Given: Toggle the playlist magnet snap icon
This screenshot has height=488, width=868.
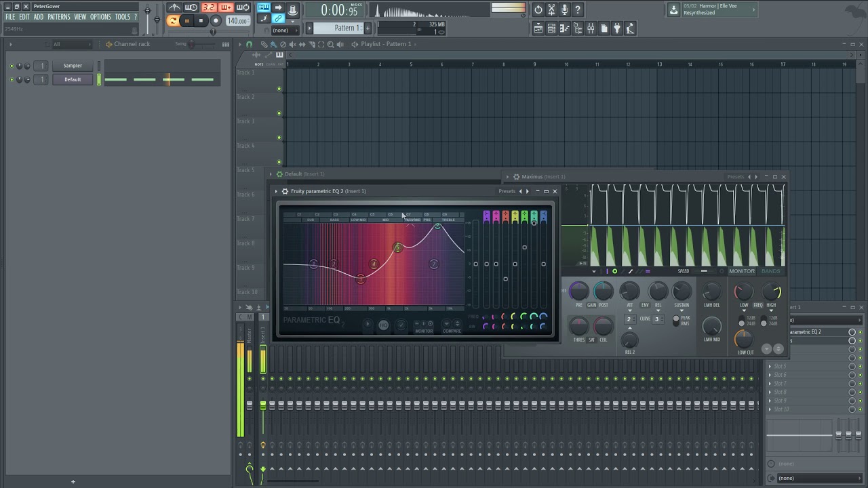Looking at the screenshot, I should tap(249, 44).
